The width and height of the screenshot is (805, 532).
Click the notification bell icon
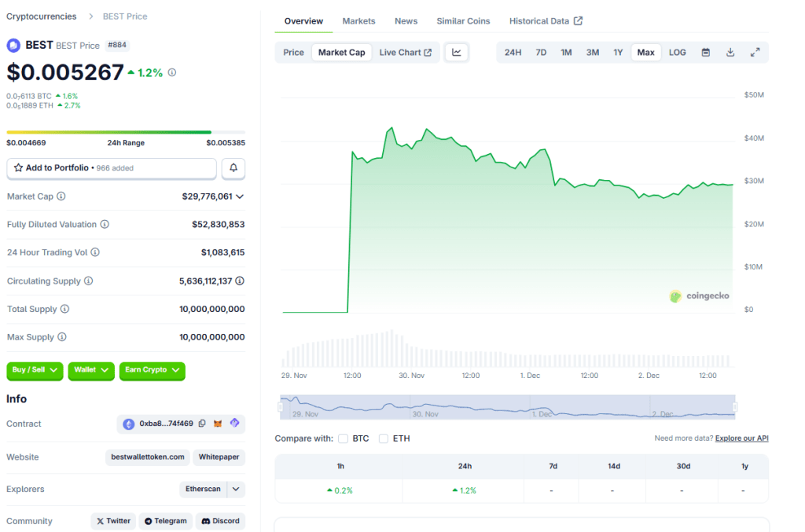[x=233, y=168]
